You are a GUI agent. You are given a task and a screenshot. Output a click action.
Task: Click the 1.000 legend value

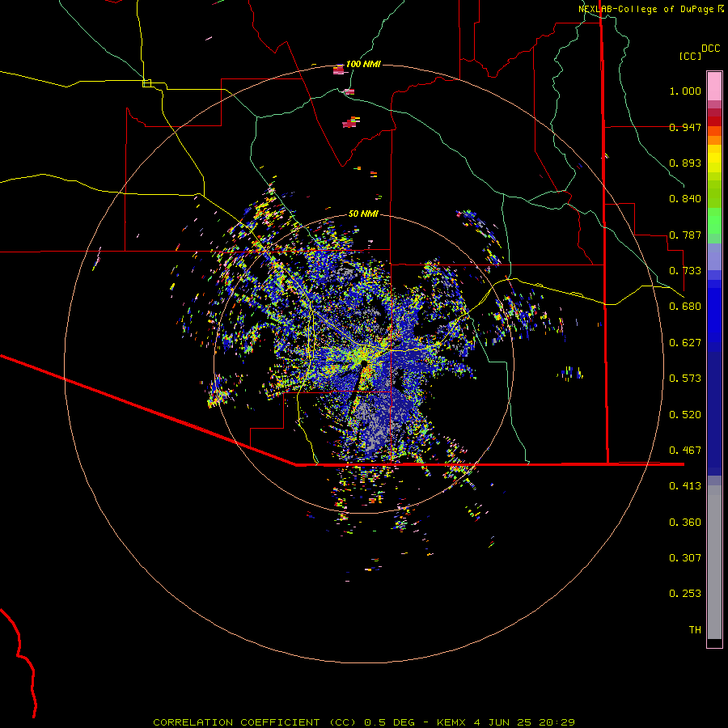pyautogui.click(x=685, y=91)
